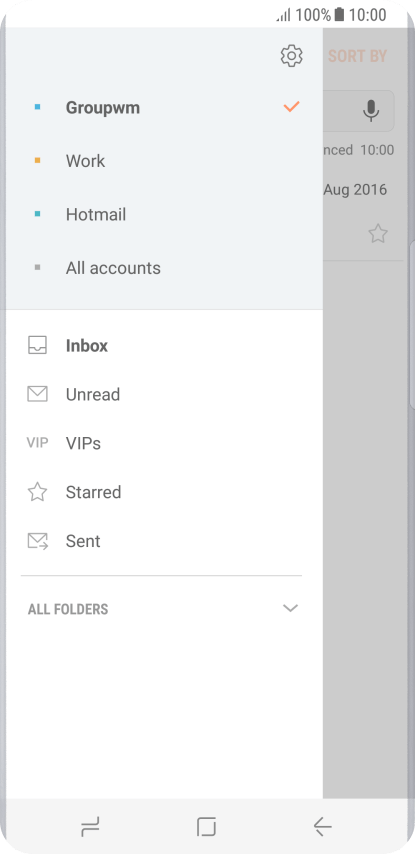Tap the Starred star icon in drawer

38,492
